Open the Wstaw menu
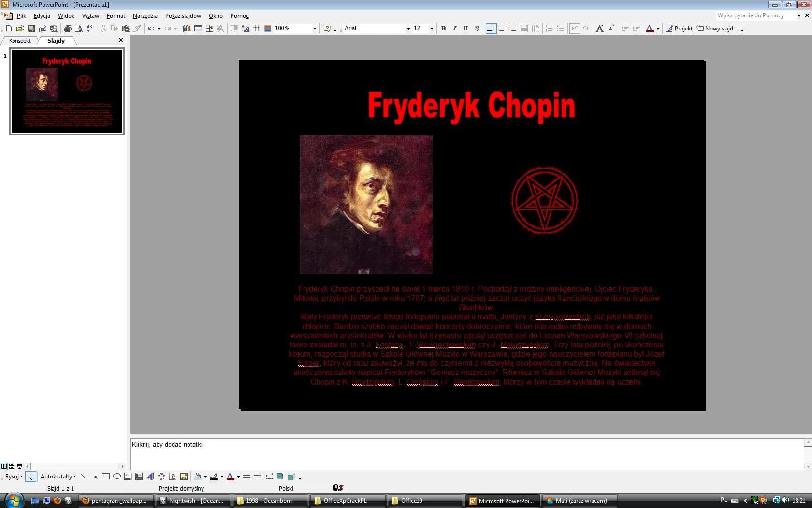The image size is (812, 508). [x=90, y=16]
